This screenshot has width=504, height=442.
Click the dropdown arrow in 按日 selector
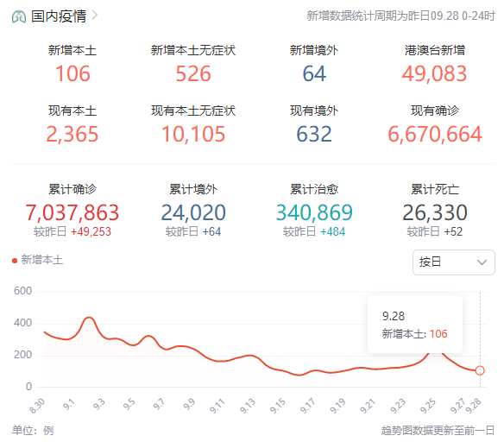click(x=482, y=262)
